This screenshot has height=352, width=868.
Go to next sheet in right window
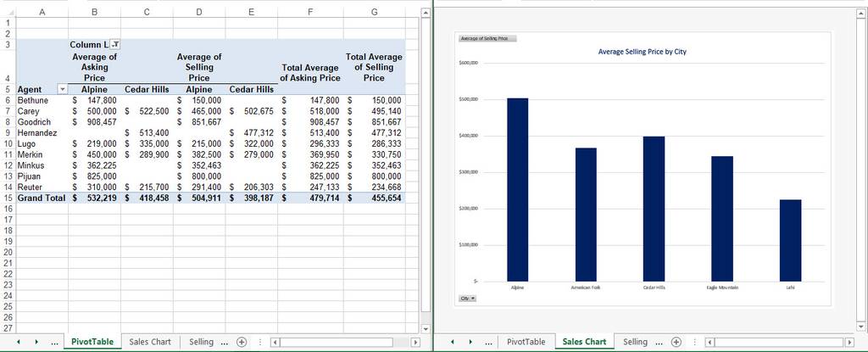click(471, 342)
